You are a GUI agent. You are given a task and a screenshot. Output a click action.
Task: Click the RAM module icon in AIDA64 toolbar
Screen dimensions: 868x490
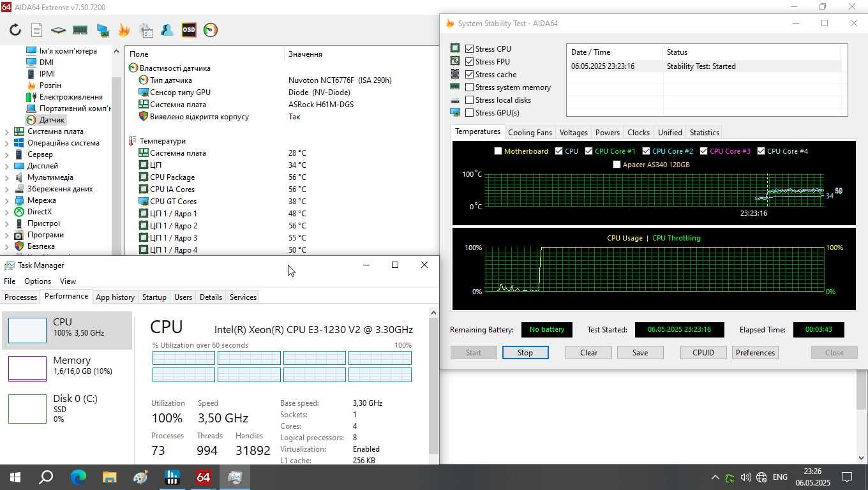[x=80, y=30]
